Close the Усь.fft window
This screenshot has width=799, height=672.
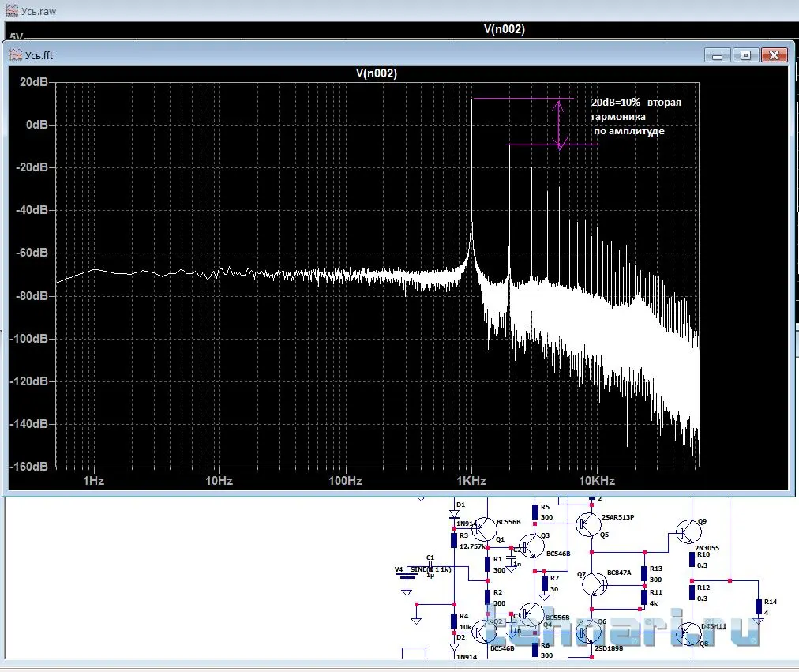774,55
